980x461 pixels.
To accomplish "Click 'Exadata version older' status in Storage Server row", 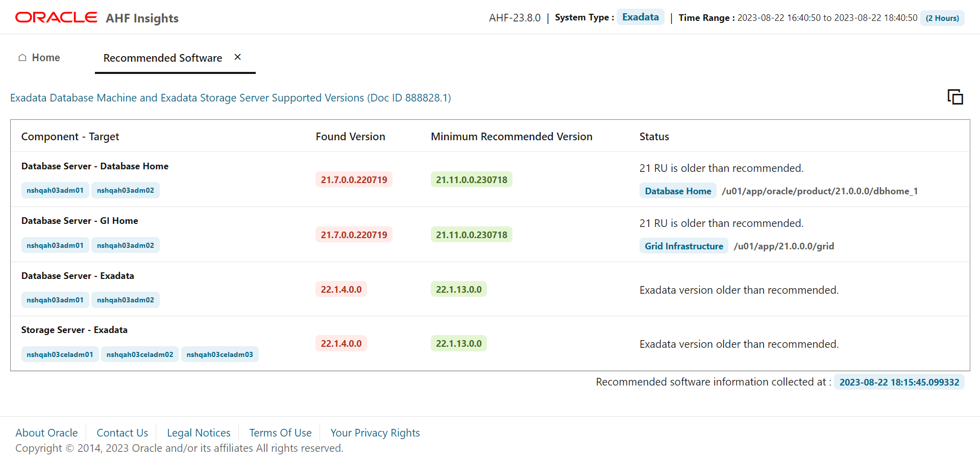I will 739,344.
